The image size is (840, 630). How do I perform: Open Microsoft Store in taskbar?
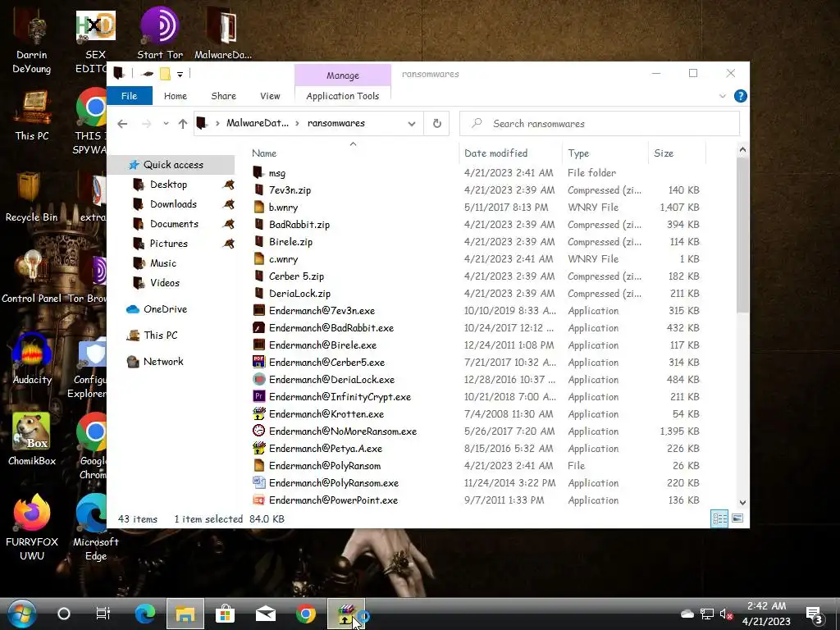(x=225, y=614)
